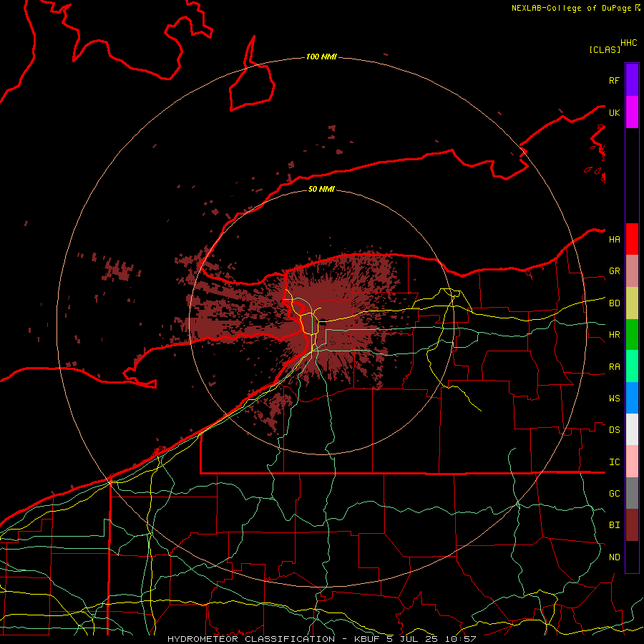This screenshot has height=644, width=644.
Task: Click the HA red legend swatch
Action: tap(632, 239)
